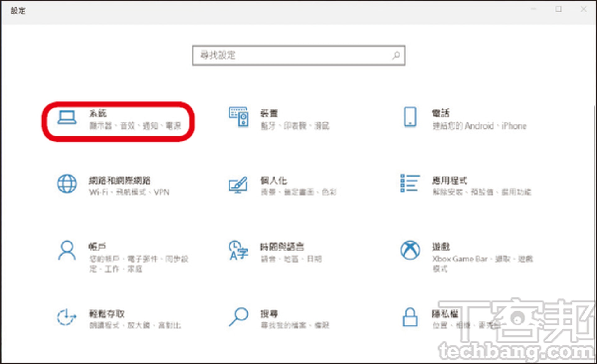Select the 搜尋 heading
This screenshot has height=364, width=597.
[269, 314]
